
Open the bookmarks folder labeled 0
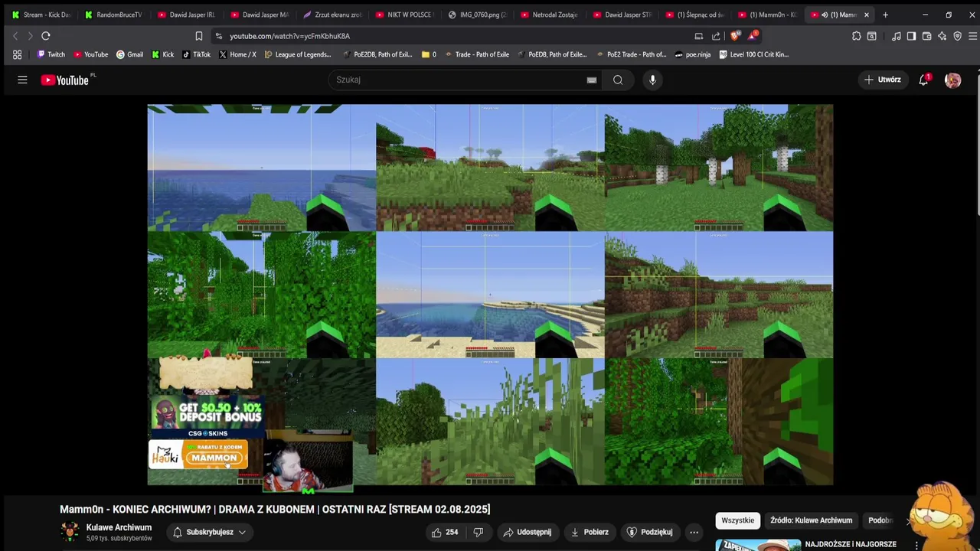pos(429,54)
